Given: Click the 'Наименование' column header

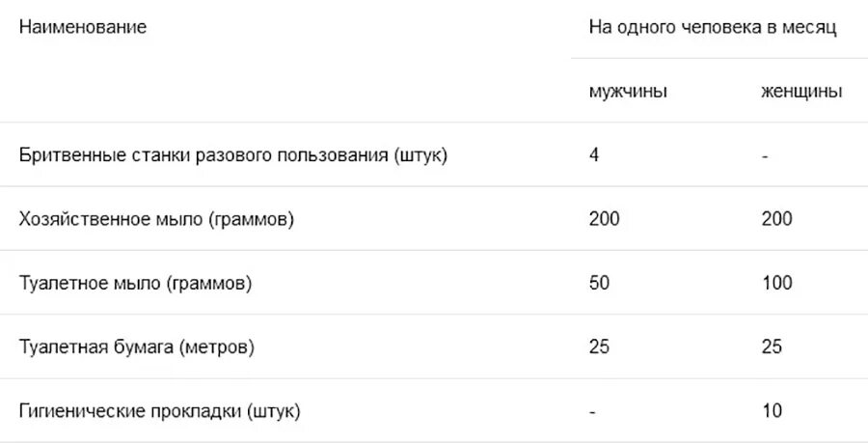Looking at the screenshot, I should (x=83, y=27).
